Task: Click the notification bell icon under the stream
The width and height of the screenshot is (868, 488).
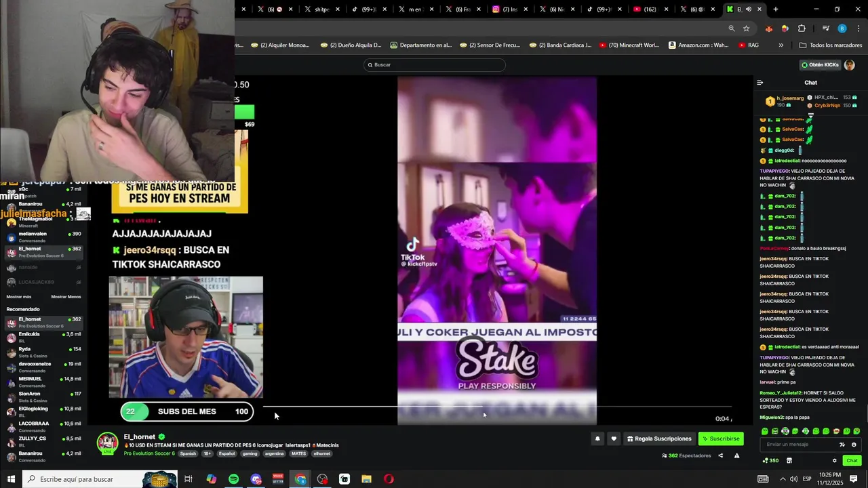Action: click(x=597, y=439)
